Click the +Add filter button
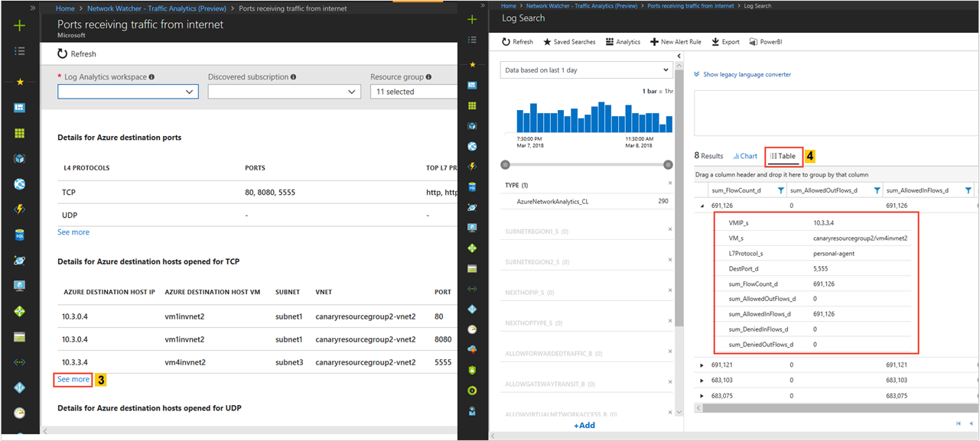This screenshot has height=441, width=980. click(x=584, y=425)
